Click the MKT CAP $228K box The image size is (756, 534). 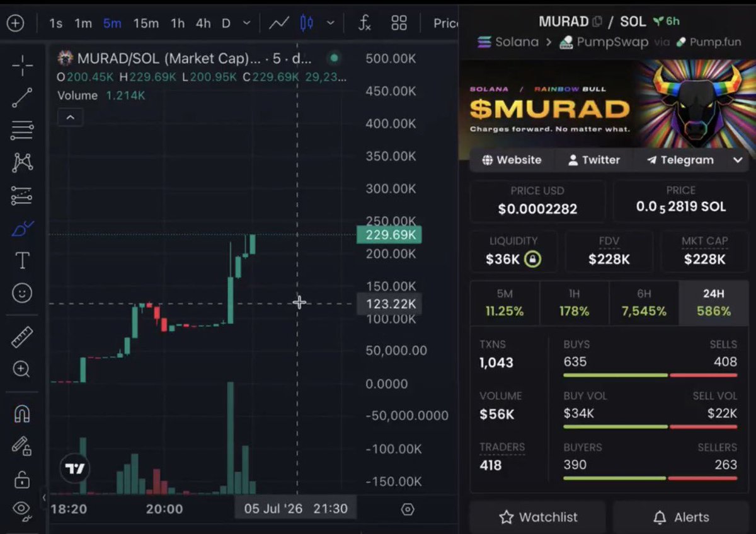pyautogui.click(x=704, y=252)
